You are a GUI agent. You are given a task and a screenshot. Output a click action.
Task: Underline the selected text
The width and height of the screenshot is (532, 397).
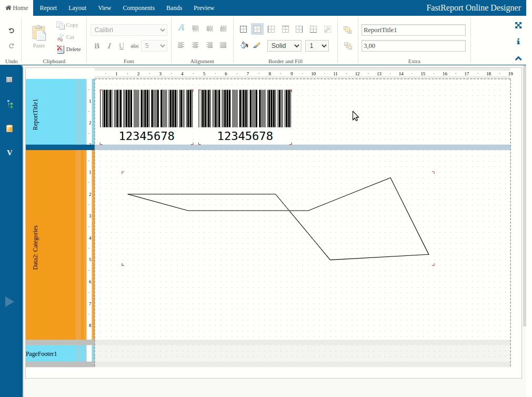click(x=122, y=46)
